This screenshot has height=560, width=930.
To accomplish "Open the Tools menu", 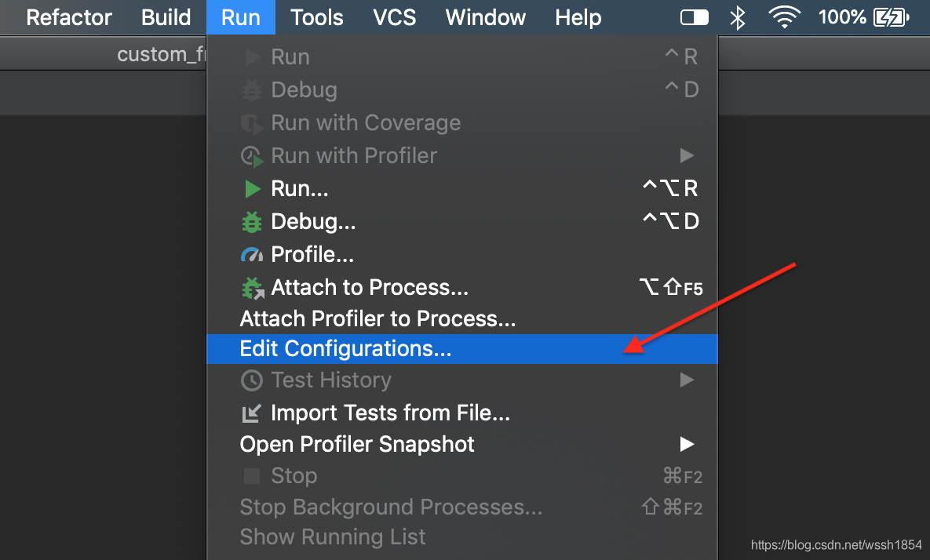I will click(317, 17).
